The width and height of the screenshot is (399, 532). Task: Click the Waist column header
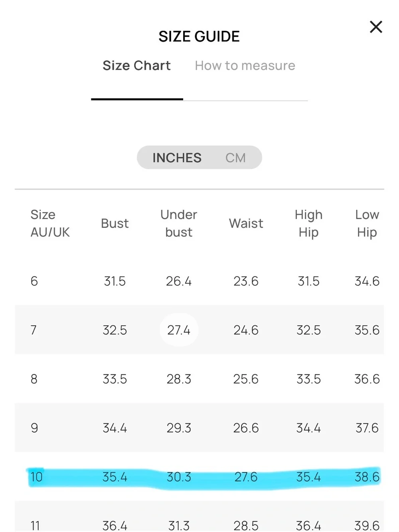tap(246, 223)
